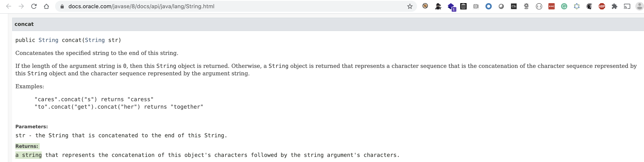Viewport: 644px width, 162px height.
Task: Open the Cb black square extension
Action: [x=514, y=6]
